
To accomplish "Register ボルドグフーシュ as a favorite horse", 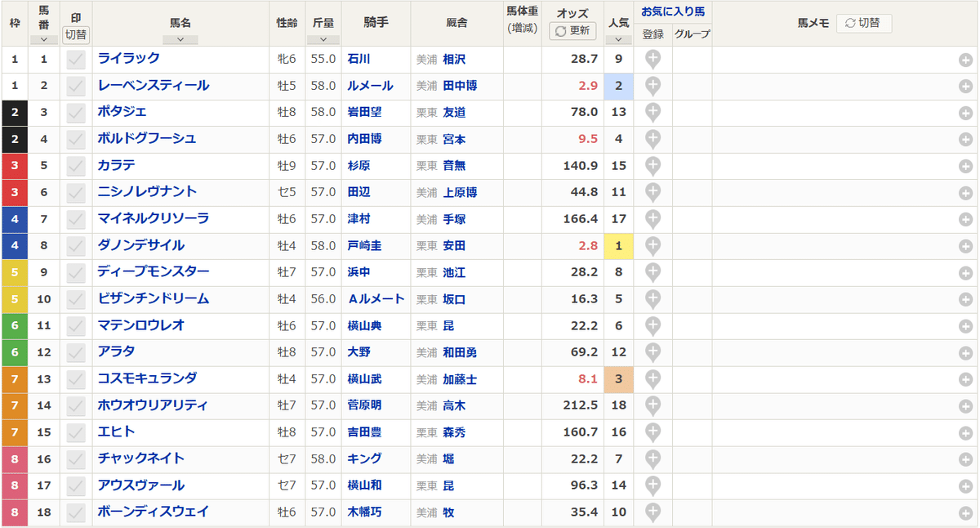I will (651, 139).
